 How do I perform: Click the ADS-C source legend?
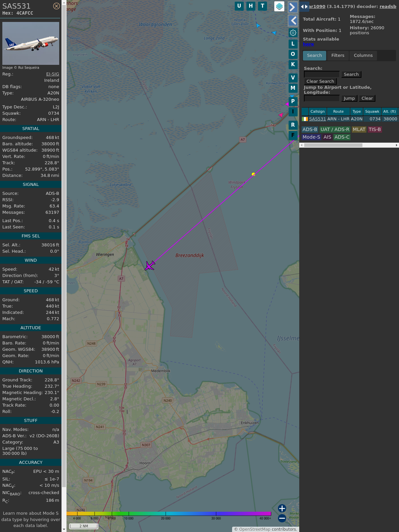[x=342, y=137]
